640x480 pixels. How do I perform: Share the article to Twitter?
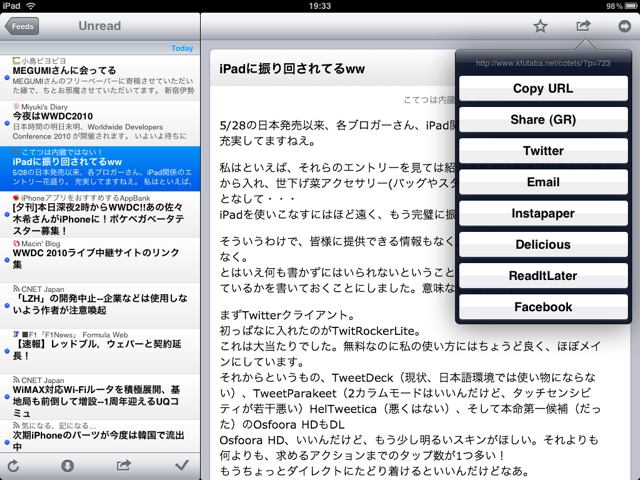[x=543, y=151]
